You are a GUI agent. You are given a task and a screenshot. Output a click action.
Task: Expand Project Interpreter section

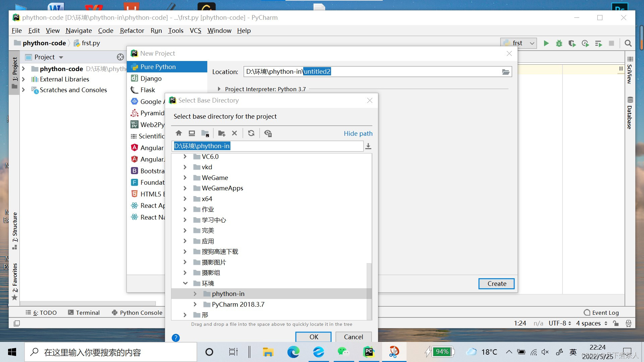pos(219,89)
